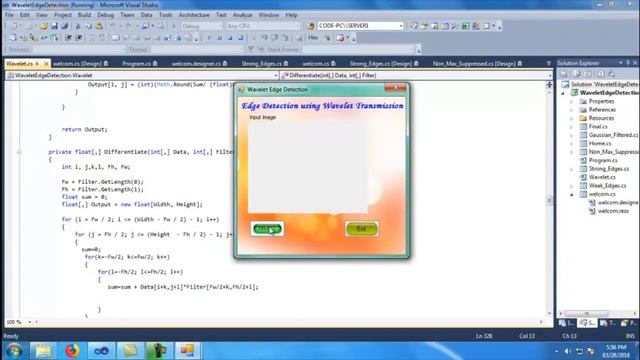The image size is (640, 360).
Task: Click the View Code icon in Solution Explorer
Action: tap(601, 74)
